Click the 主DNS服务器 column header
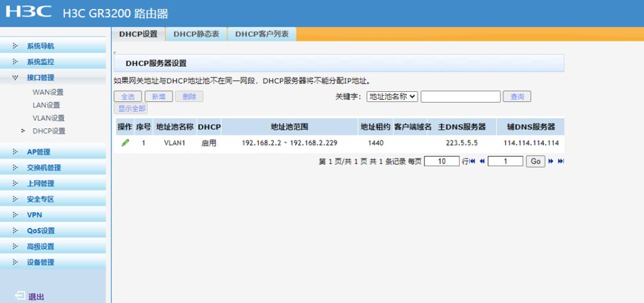This screenshot has height=303, width=644. click(x=462, y=127)
